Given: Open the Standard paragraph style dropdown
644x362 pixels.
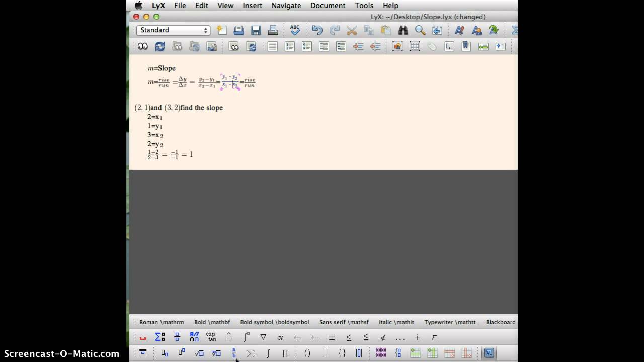Looking at the screenshot, I should [x=173, y=30].
